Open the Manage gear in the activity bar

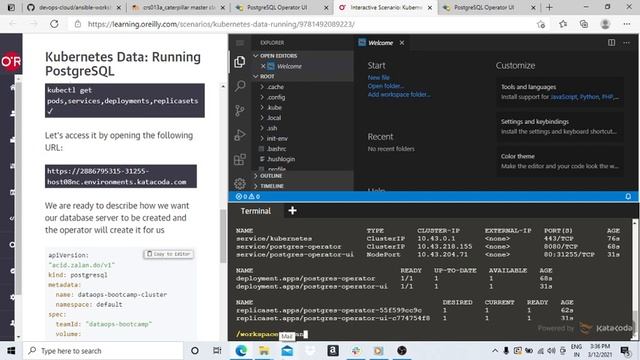point(240,183)
